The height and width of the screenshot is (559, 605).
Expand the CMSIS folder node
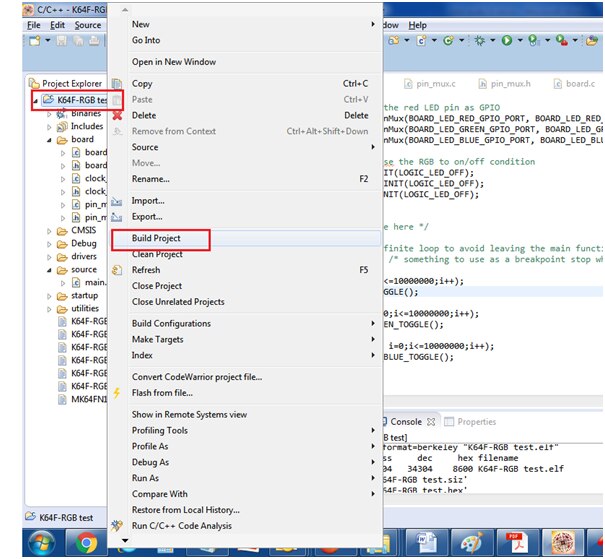coord(49,231)
